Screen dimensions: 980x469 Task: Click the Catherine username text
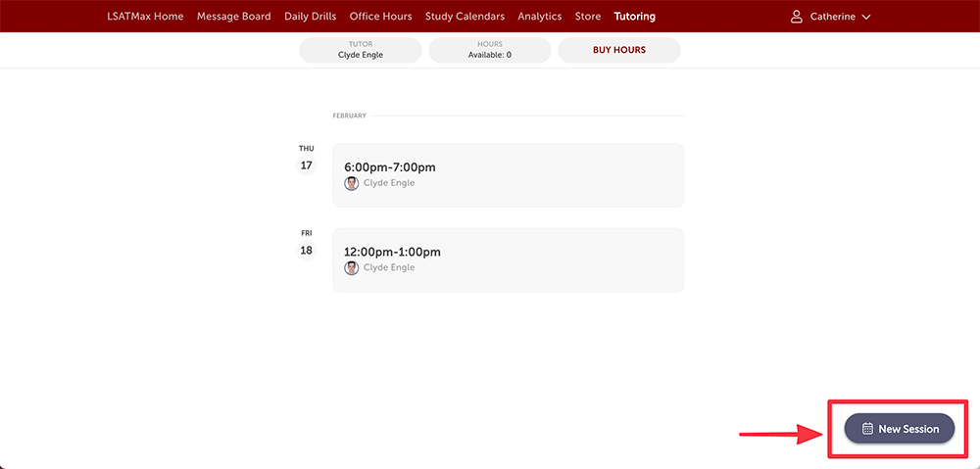coord(832,17)
